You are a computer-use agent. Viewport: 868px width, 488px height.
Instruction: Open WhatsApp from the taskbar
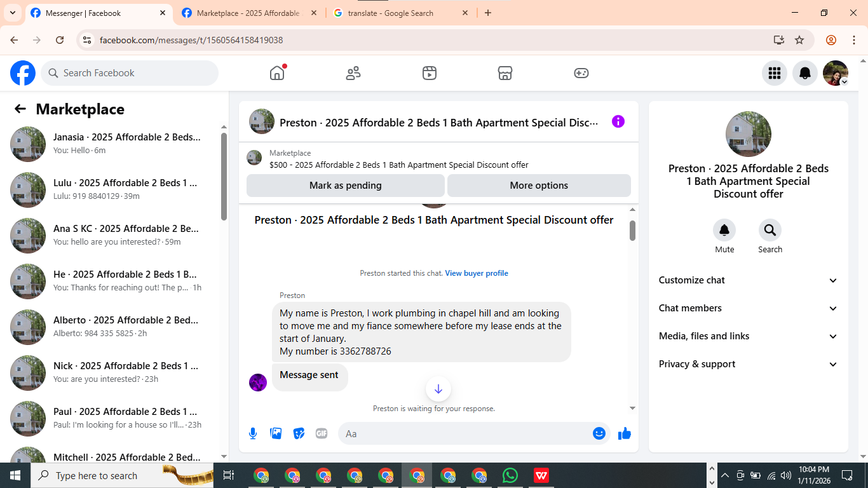pos(510,475)
